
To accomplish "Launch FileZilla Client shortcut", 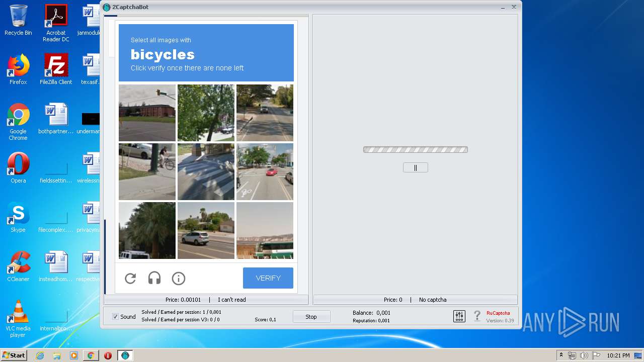I will 56,69.
